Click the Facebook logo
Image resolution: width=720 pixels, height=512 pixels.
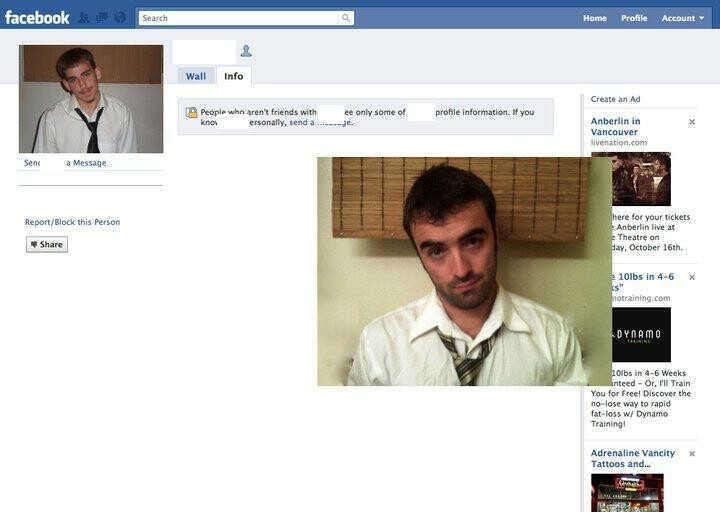[37, 17]
